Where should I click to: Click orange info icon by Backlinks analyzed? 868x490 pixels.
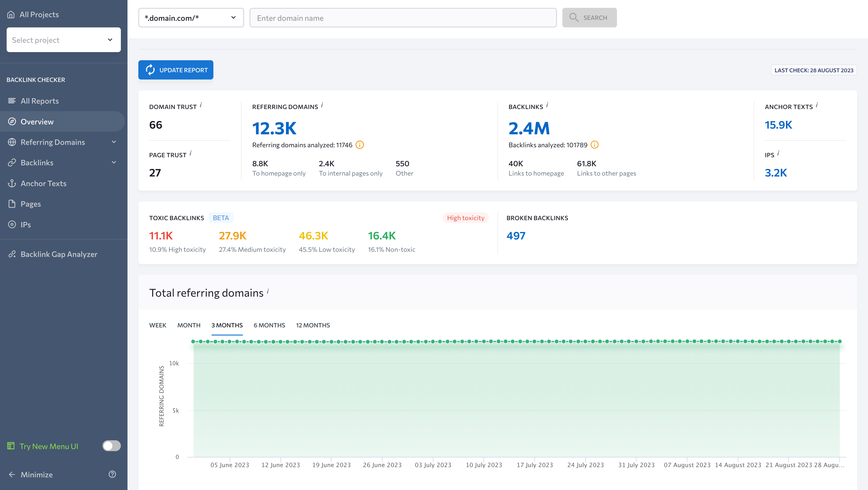pyautogui.click(x=594, y=145)
